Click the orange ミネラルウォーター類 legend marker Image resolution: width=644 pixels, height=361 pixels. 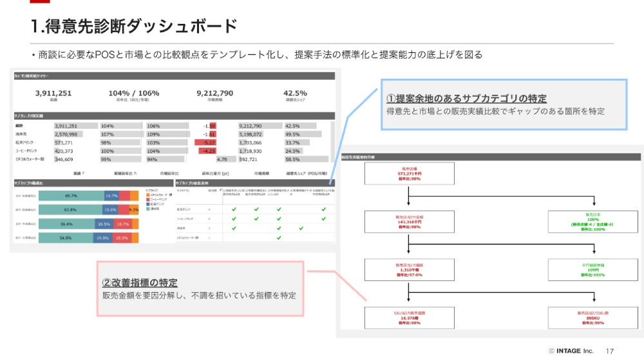148,195
